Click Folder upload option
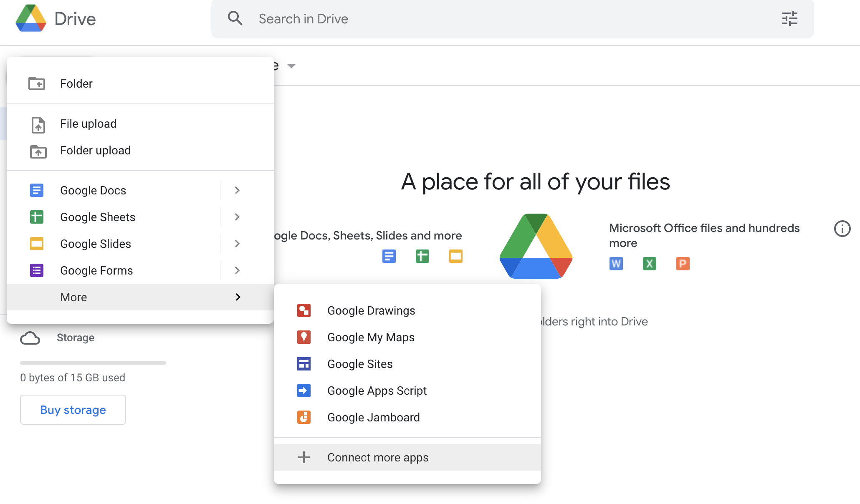The image size is (860, 504). tap(96, 151)
